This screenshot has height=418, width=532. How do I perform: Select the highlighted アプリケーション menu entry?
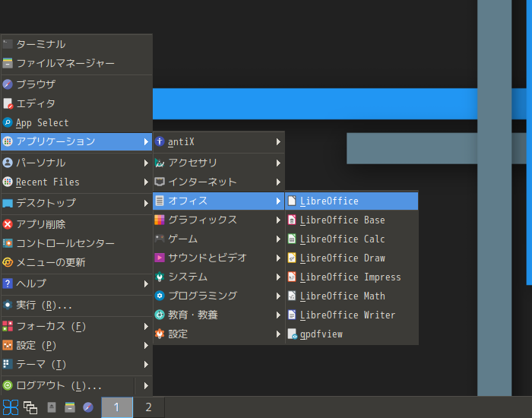click(x=76, y=141)
